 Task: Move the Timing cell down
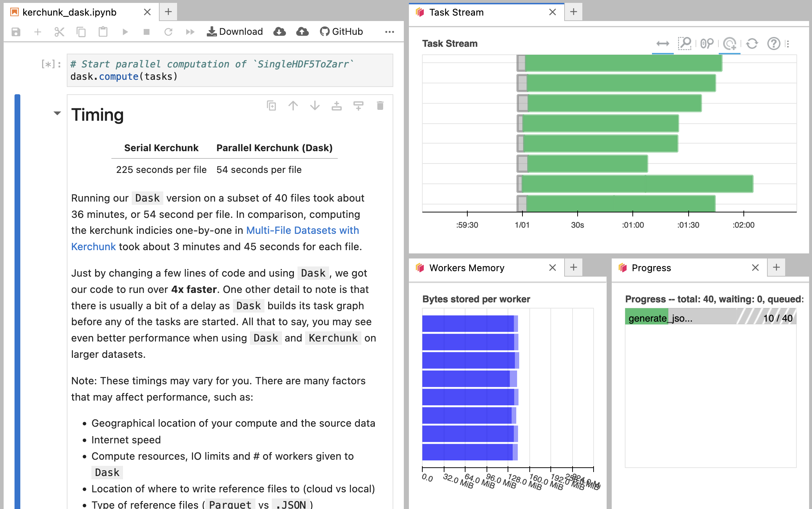pos(315,106)
